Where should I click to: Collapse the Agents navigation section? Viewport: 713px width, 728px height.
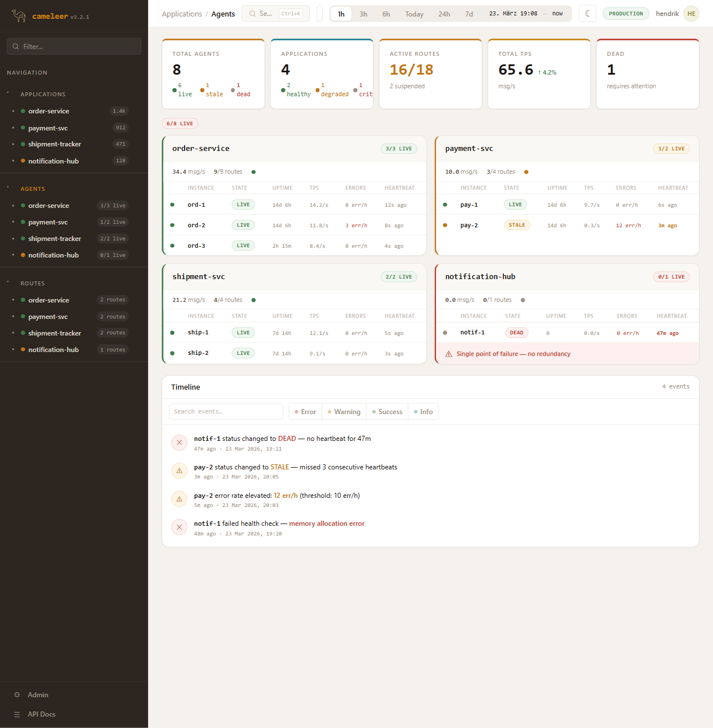pos(8,188)
